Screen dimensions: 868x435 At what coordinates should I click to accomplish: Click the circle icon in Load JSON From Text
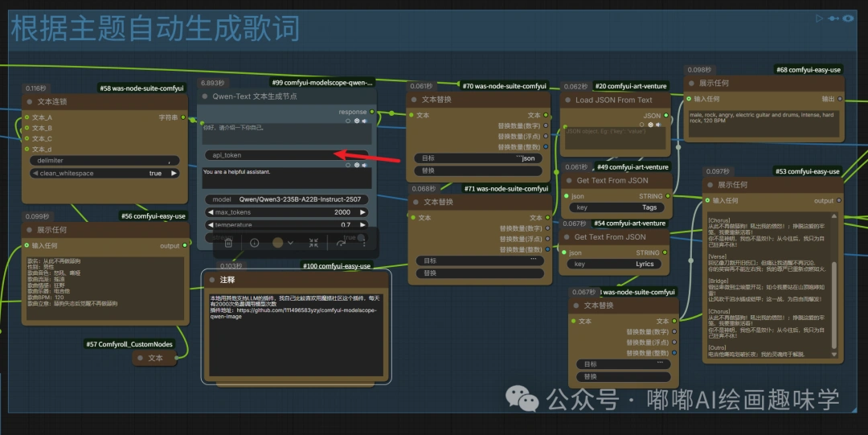coord(642,125)
